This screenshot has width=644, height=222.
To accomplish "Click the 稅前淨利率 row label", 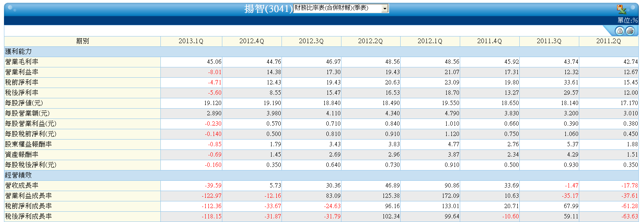I will (22, 82).
